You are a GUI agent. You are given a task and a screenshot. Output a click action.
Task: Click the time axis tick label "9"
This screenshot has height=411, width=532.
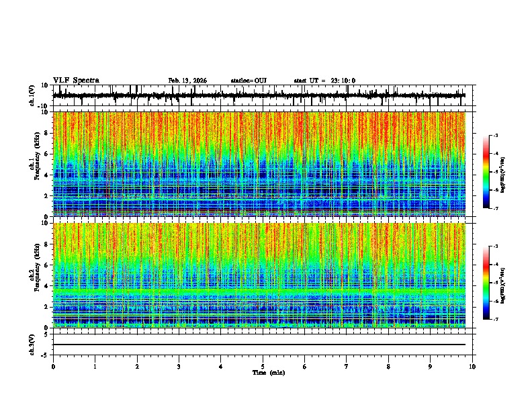[x=430, y=367]
